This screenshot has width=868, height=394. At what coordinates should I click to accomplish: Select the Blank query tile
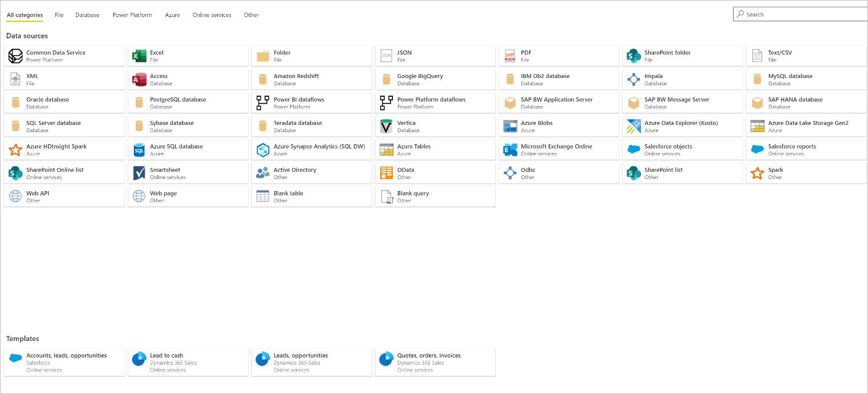pyautogui.click(x=435, y=197)
